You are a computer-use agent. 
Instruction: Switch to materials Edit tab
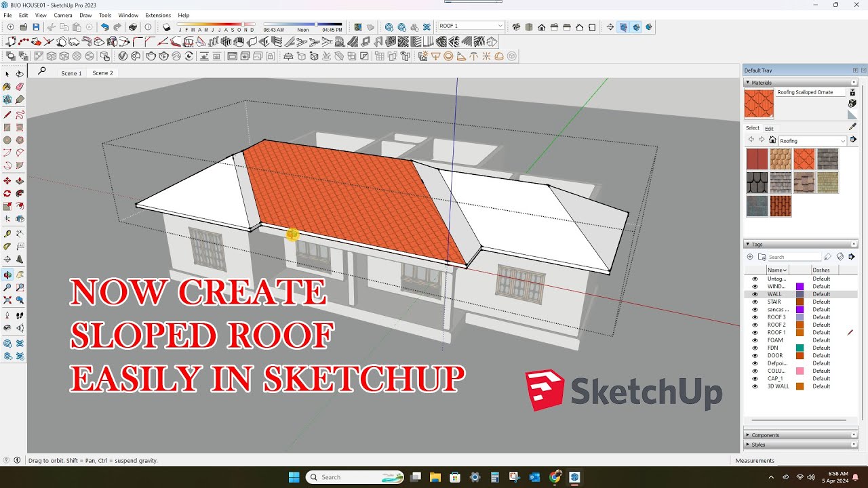769,128
